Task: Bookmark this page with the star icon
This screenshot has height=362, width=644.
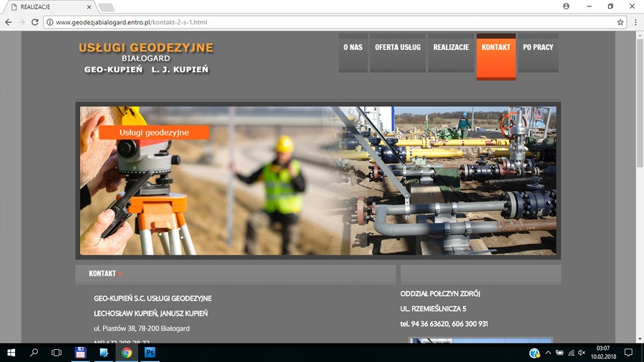Action: 620,22
